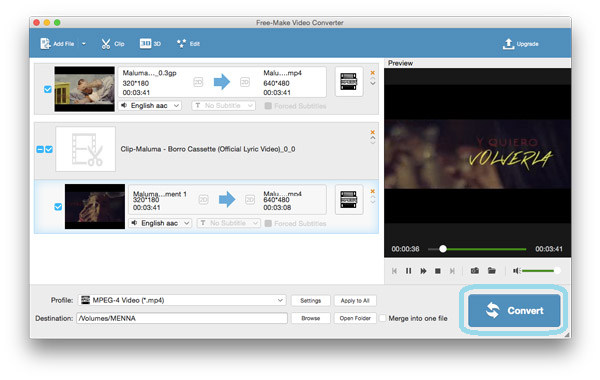
Task: Open profile Settings button
Action: coord(310,301)
